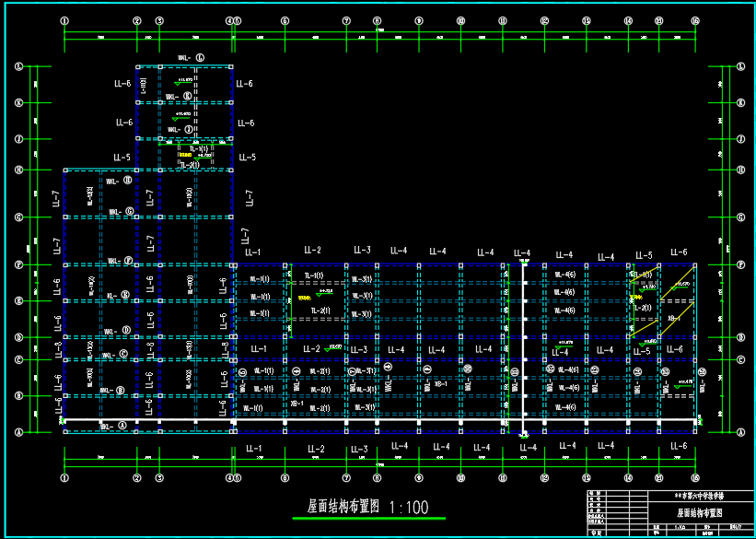Image resolution: width=756 pixels, height=539 pixels.
Task: Click the large underlined drawing title 屋面结构布置图
Action: 343,506
